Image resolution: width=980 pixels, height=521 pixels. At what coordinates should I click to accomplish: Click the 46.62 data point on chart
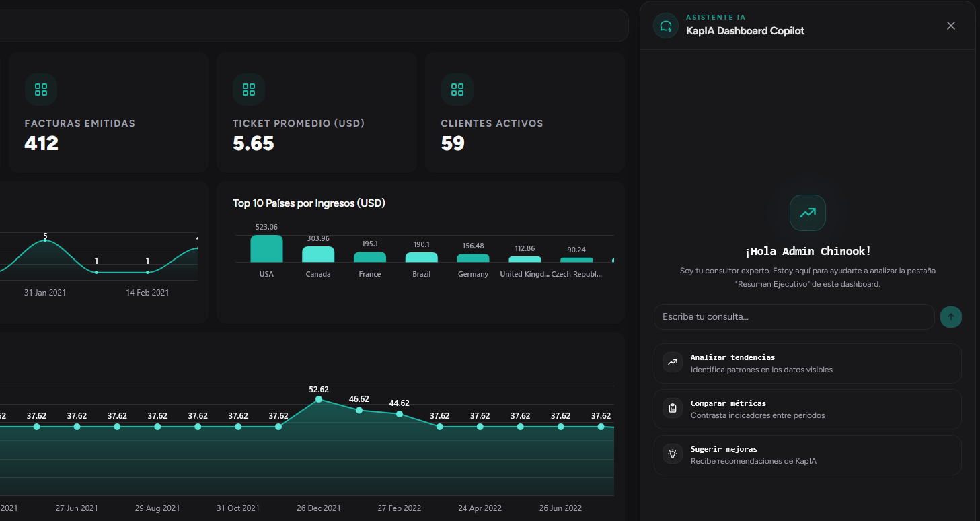click(359, 410)
